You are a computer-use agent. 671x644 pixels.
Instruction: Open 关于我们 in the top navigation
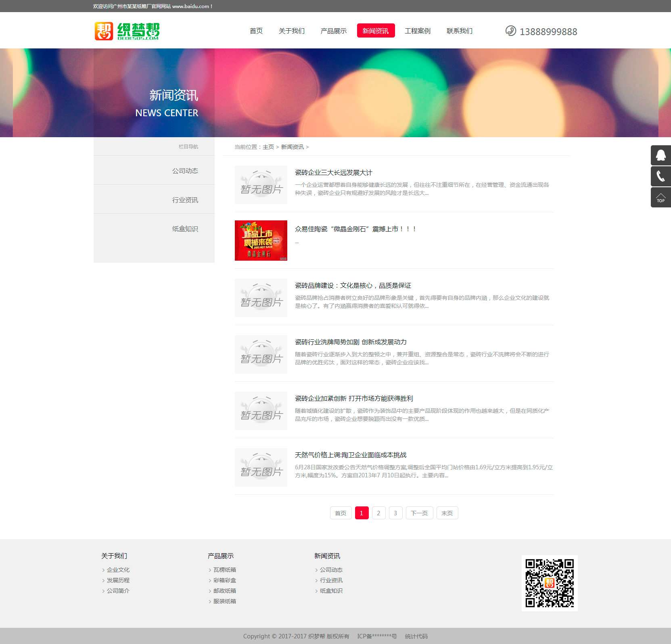point(291,31)
